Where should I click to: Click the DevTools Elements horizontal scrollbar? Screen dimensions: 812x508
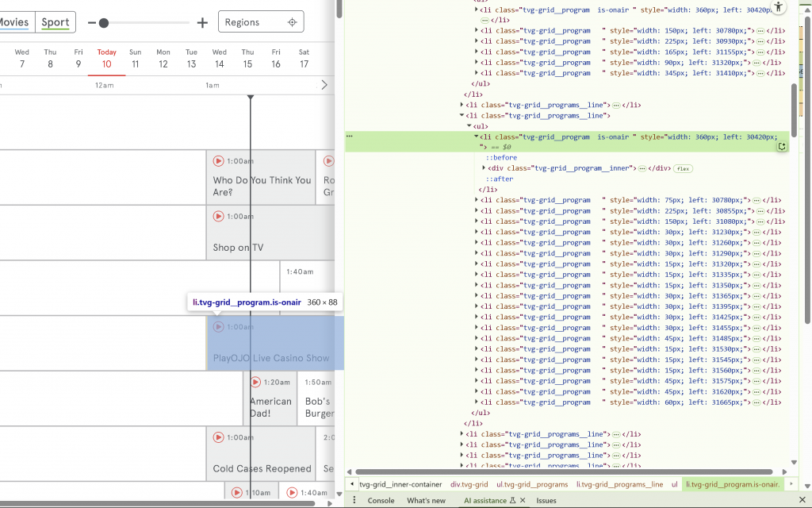point(564,471)
